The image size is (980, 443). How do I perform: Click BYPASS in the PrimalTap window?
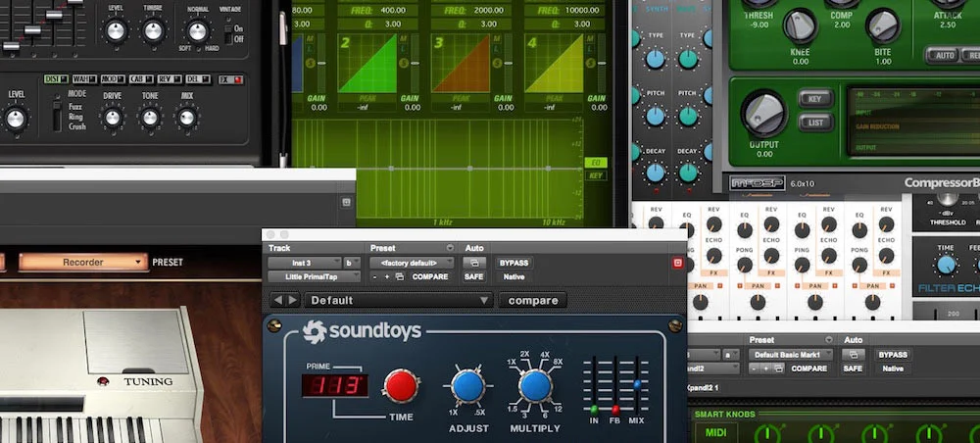click(514, 263)
